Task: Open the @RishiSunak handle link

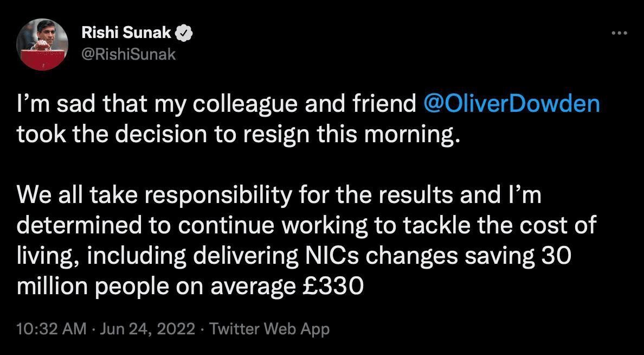Action: [x=128, y=54]
